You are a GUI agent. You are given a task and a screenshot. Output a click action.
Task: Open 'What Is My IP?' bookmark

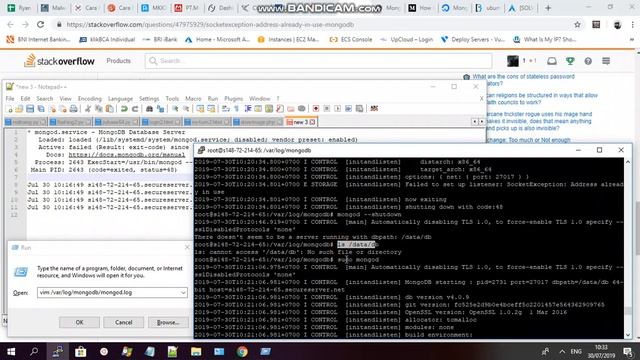pyautogui.click(x=544, y=40)
